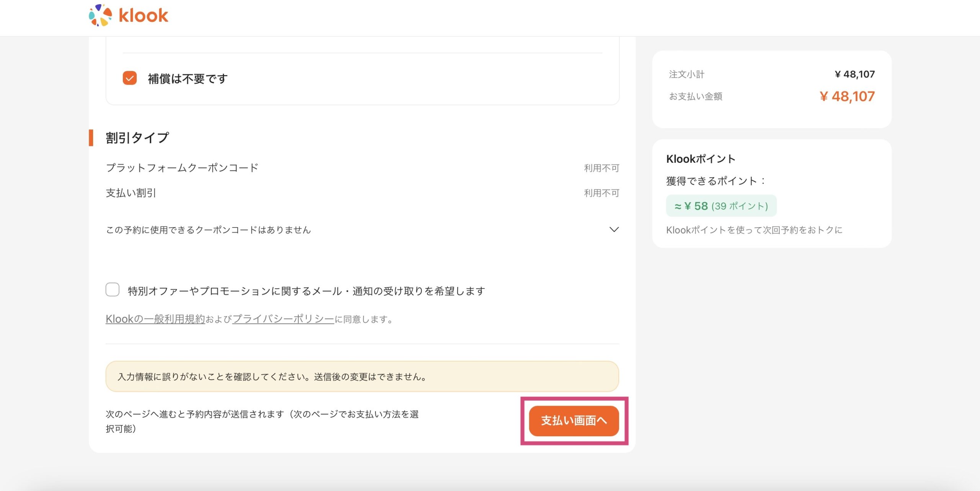Click 利用不可 next to 支払い割引
This screenshot has width=980, height=491.
(601, 193)
